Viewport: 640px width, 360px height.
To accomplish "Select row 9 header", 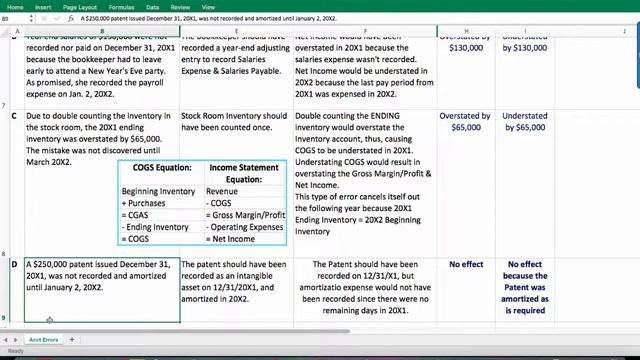I will [x=4, y=290].
